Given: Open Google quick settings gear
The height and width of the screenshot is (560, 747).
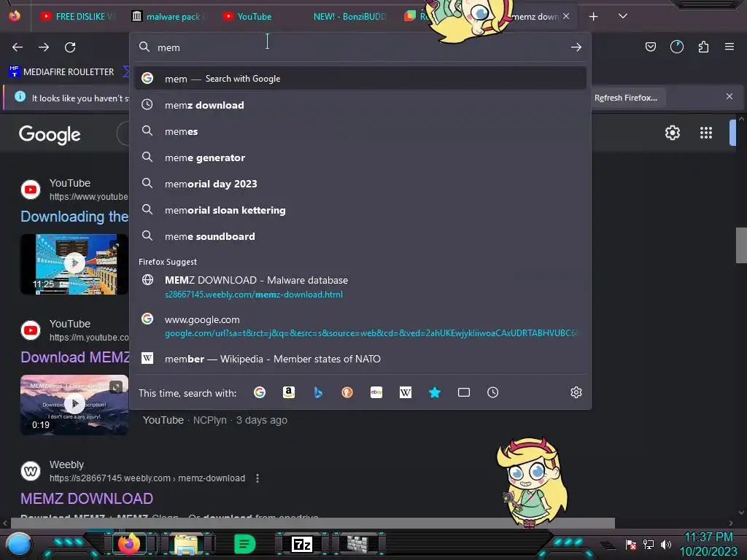Looking at the screenshot, I should coord(672,133).
